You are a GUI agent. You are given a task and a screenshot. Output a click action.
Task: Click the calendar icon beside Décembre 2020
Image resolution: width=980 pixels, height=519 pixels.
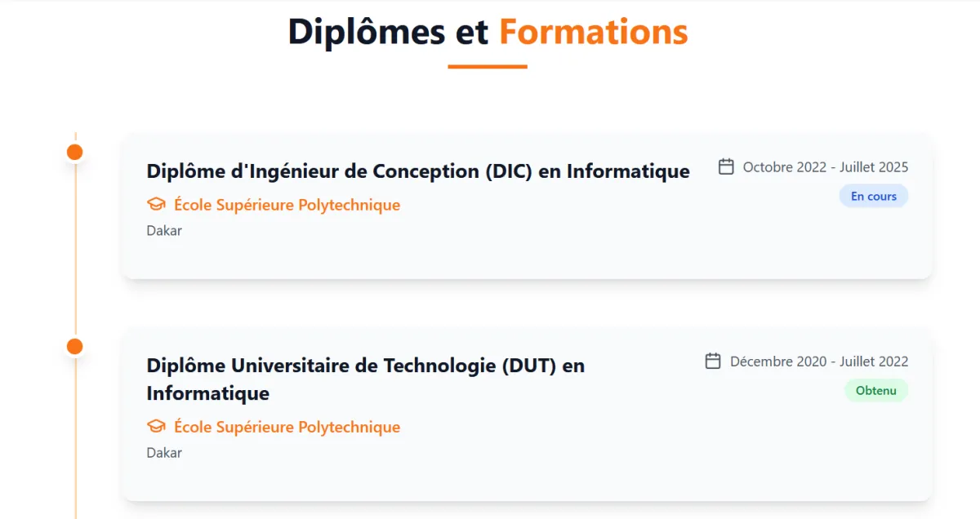pyautogui.click(x=713, y=361)
